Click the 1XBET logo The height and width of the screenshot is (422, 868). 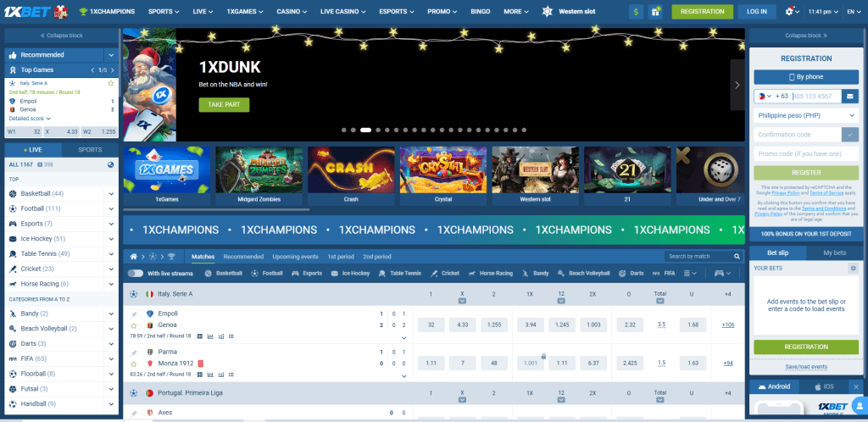click(x=28, y=11)
